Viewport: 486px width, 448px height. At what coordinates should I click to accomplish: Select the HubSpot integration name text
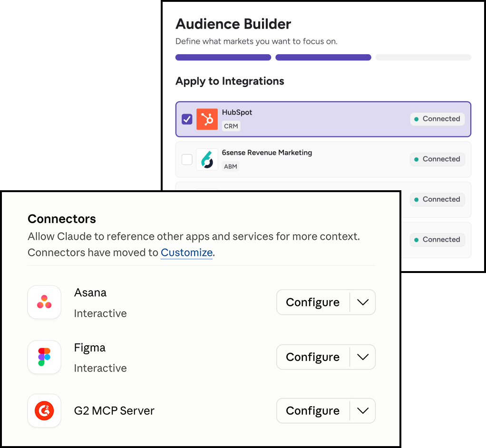click(x=237, y=112)
